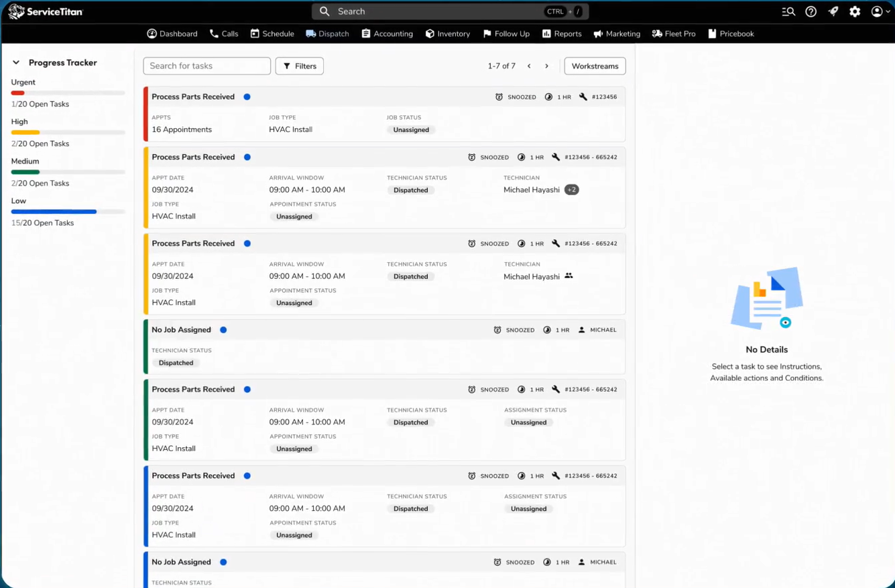
Task: Click the magnifier icon in global Search
Action: pos(324,11)
